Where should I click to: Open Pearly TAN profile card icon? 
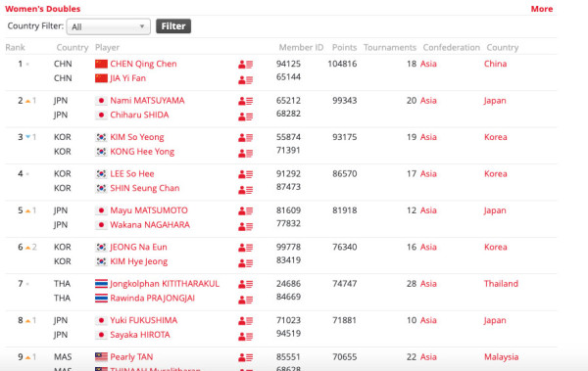coord(246,357)
